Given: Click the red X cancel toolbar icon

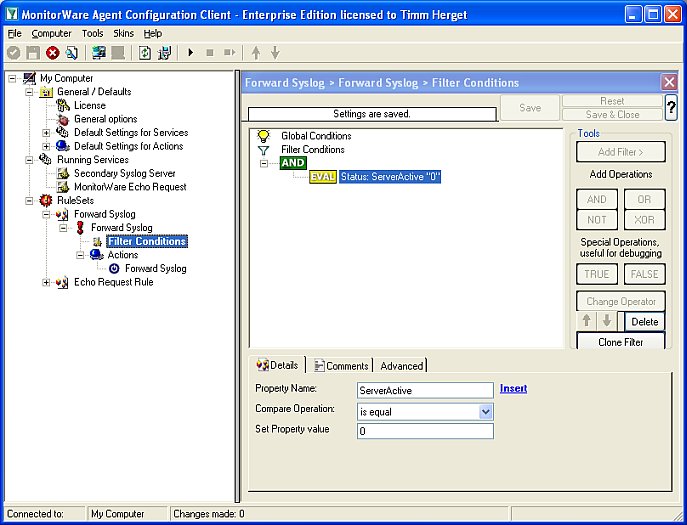Looking at the screenshot, I should tap(53, 53).
